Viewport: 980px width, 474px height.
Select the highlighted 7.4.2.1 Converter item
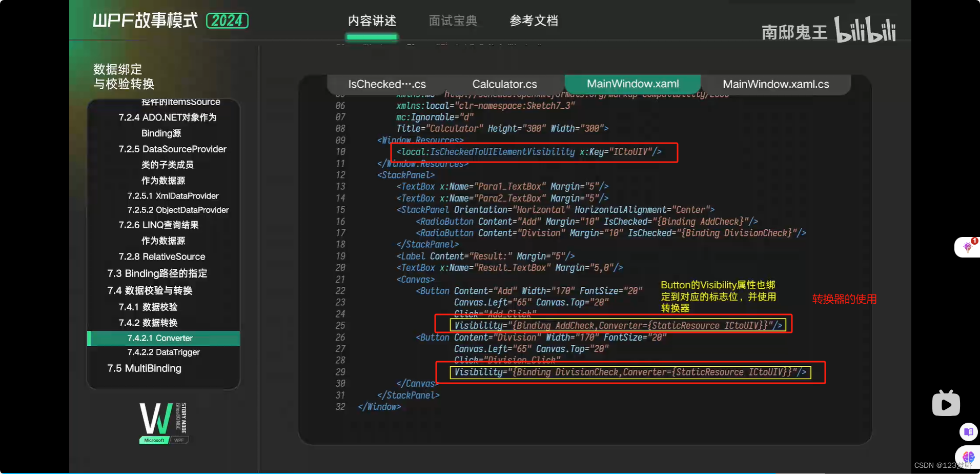click(164, 338)
